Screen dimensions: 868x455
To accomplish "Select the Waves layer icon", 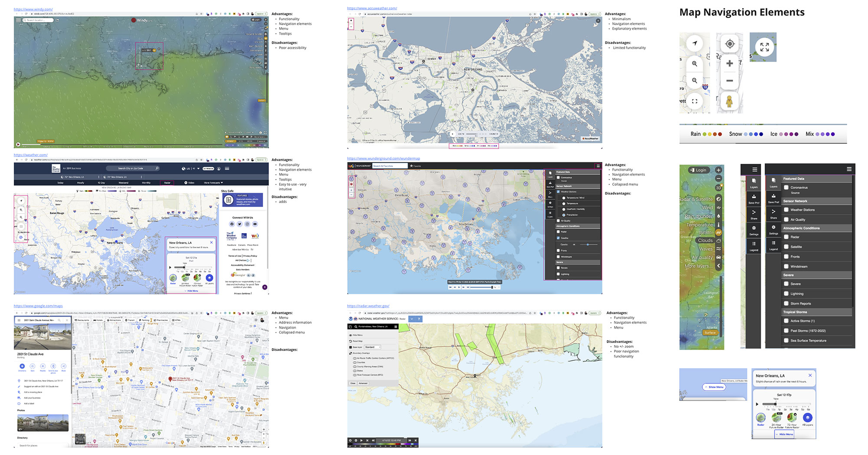I will [x=718, y=249].
